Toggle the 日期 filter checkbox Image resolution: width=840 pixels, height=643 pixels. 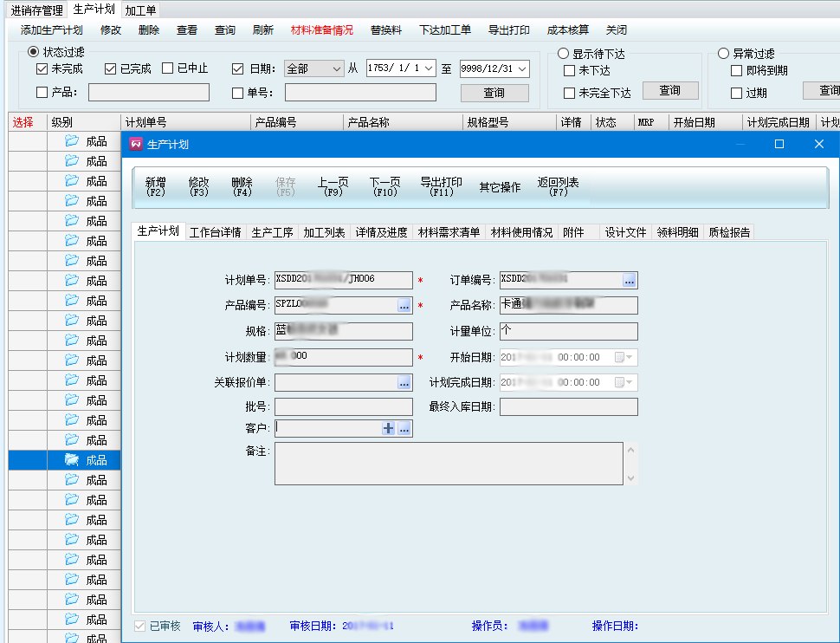click(x=238, y=68)
